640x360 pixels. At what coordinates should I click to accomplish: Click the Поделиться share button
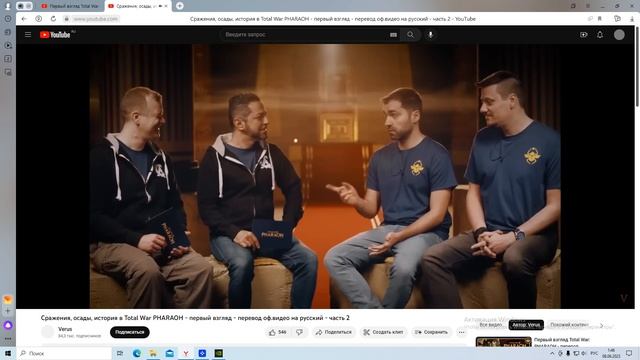click(x=333, y=332)
